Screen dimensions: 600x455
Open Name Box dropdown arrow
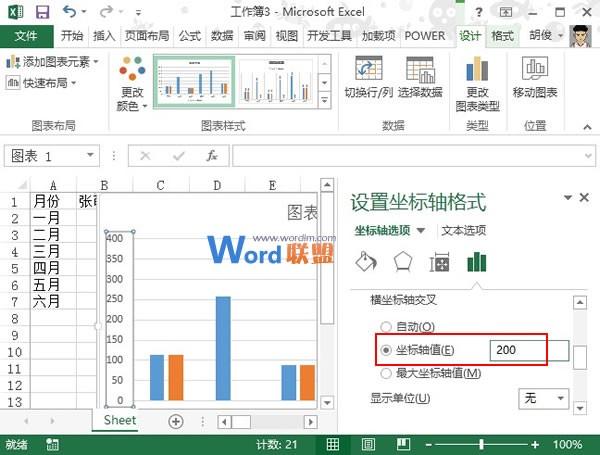(x=90, y=155)
